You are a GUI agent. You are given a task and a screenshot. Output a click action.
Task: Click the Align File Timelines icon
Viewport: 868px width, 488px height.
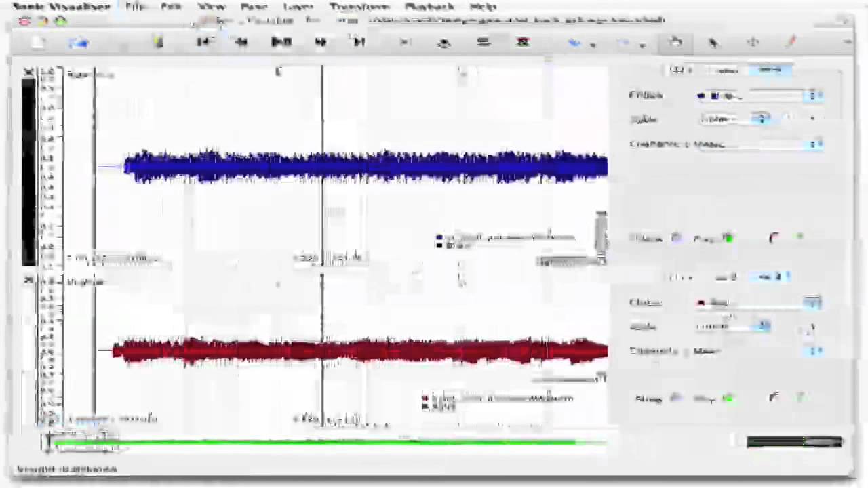pyautogui.click(x=523, y=42)
